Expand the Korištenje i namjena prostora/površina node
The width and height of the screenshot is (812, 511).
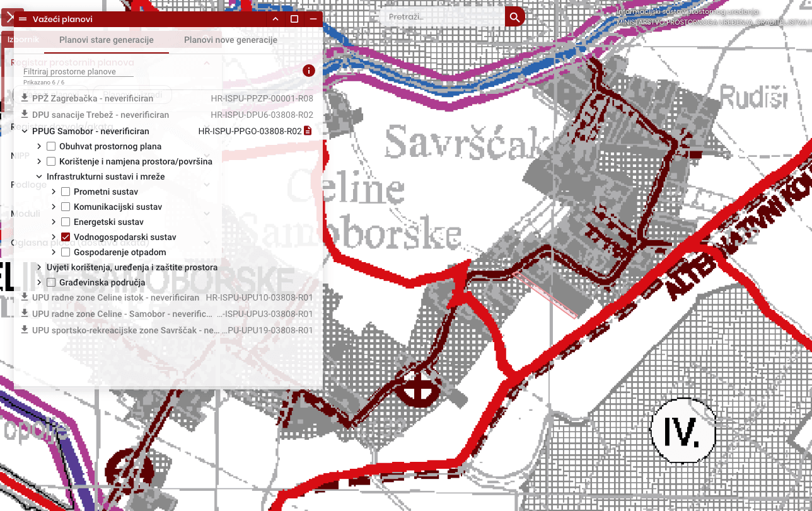[39, 161]
